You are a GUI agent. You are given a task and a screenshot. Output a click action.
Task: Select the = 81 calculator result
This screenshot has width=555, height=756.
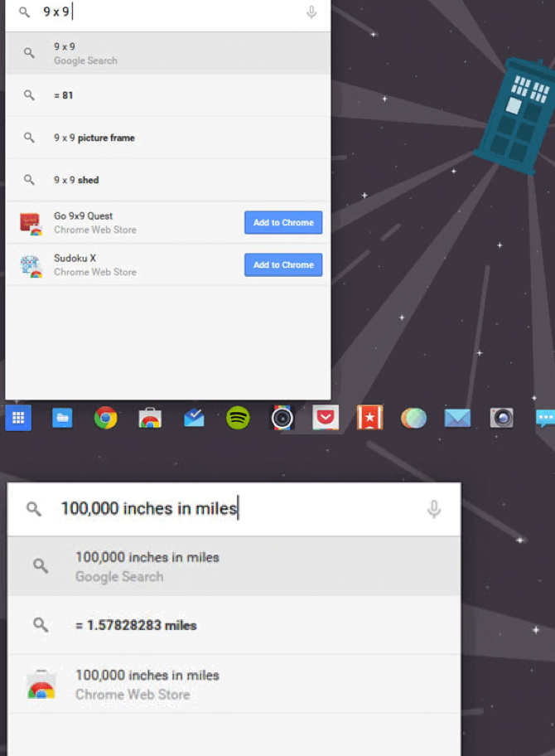pyautogui.click(x=167, y=95)
